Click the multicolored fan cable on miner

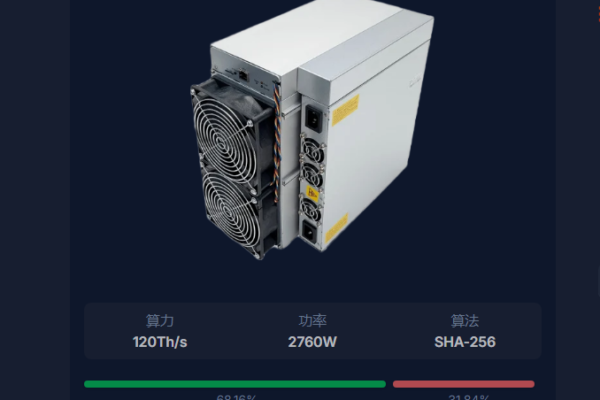(277, 142)
